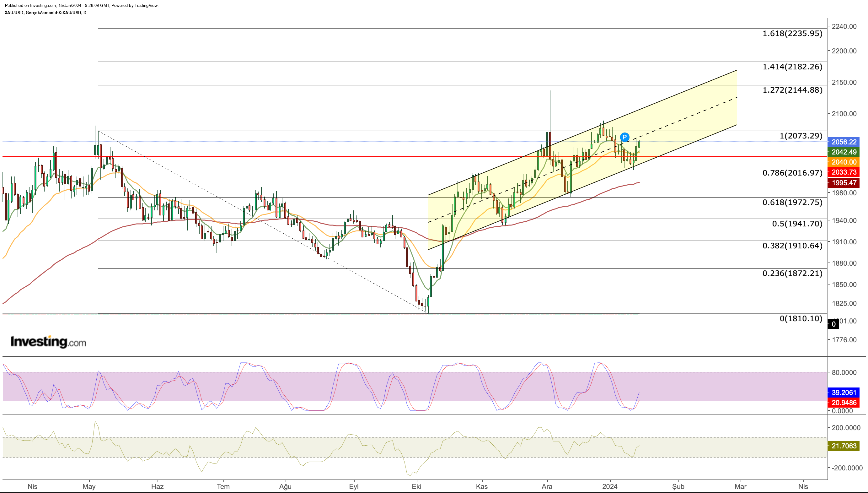The width and height of the screenshot is (868, 493).
Task: Click the dark red 1995.47 label
Action: [844, 183]
